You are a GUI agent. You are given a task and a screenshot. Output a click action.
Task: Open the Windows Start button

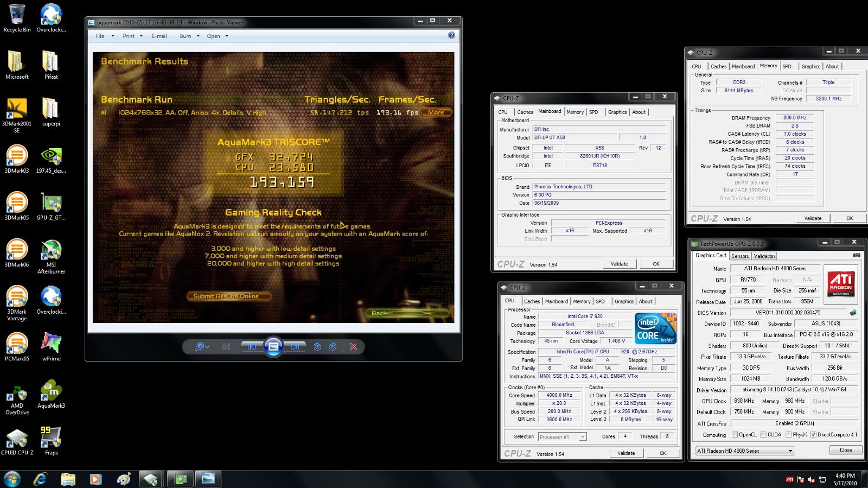[x=12, y=479]
